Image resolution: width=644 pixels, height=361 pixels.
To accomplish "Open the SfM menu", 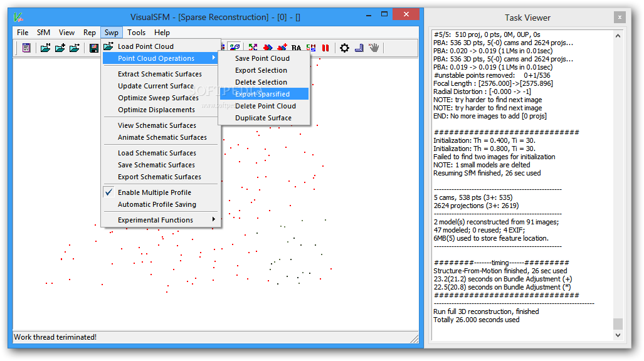I will click(43, 33).
